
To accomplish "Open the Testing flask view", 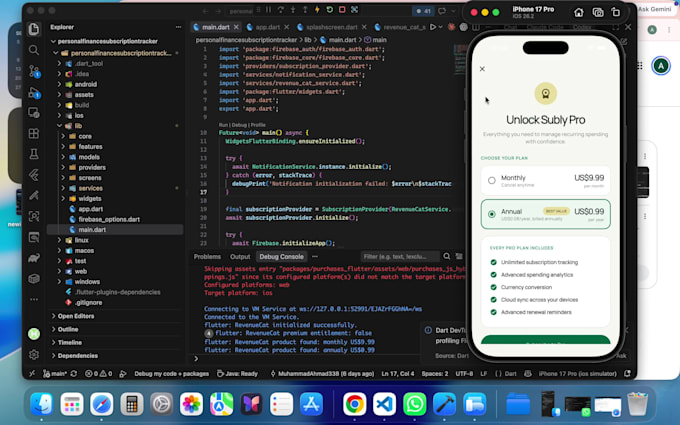I will point(34,154).
